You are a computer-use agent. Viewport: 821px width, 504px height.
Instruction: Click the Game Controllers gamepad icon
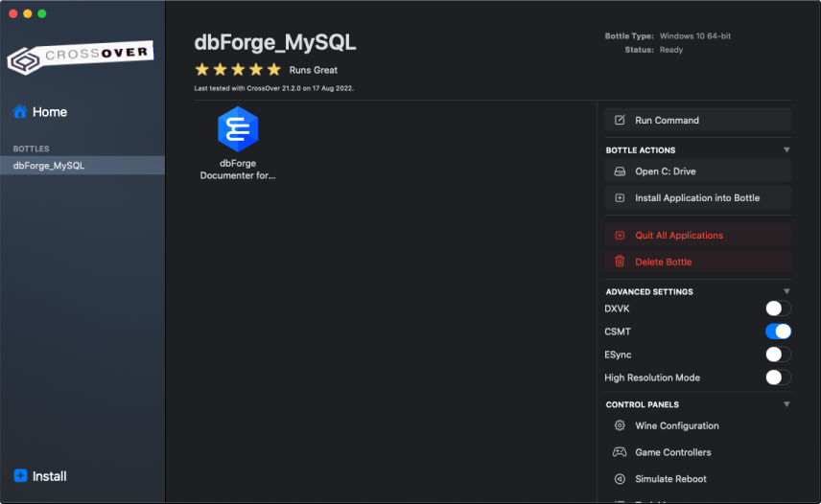620,452
